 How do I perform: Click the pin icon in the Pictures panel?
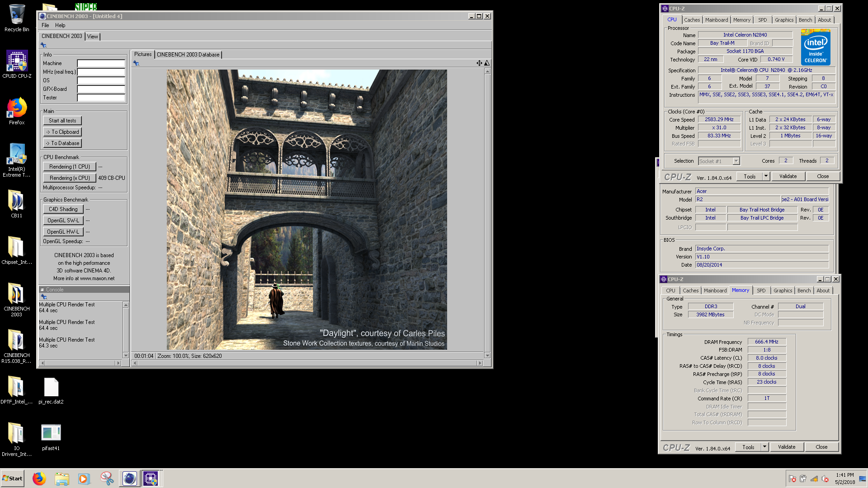[x=136, y=63]
